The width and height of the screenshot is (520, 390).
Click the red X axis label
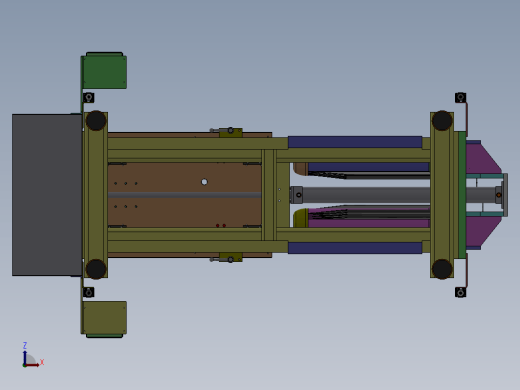pos(42,362)
